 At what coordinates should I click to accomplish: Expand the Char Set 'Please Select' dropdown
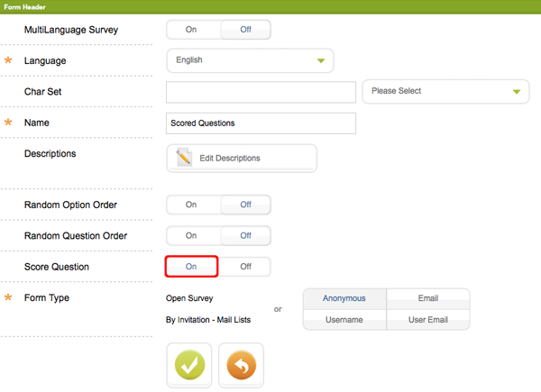(x=445, y=91)
